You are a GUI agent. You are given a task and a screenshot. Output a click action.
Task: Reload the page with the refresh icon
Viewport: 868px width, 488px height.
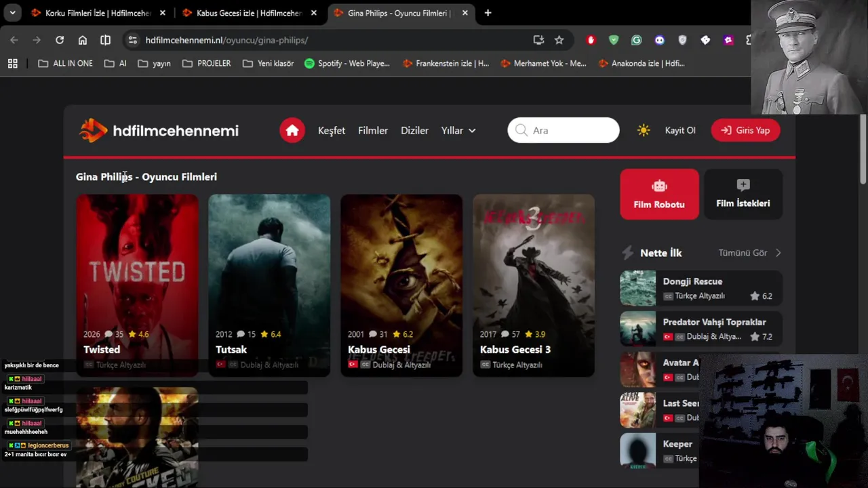[60, 40]
